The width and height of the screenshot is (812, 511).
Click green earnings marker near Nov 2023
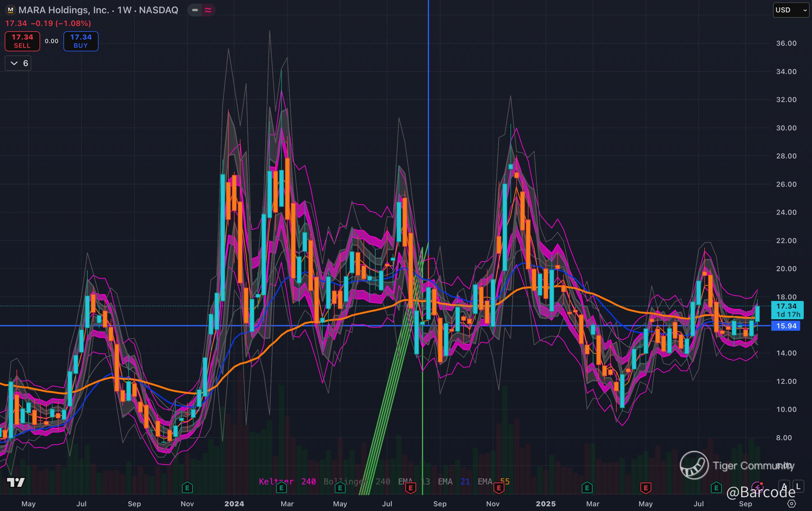coord(187,487)
